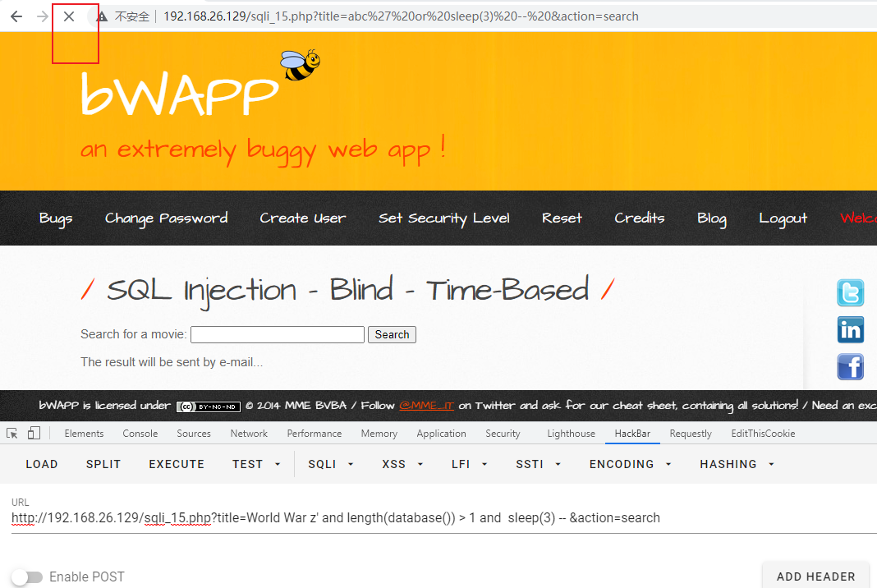Open the Facebook icon
The height and width of the screenshot is (588, 877).
[x=850, y=366]
